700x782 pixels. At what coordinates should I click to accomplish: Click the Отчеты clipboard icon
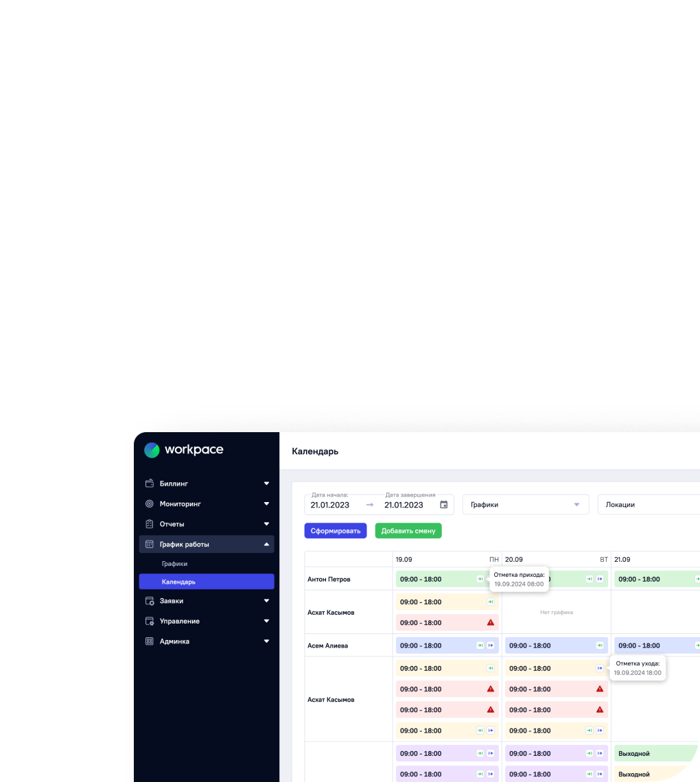click(149, 524)
